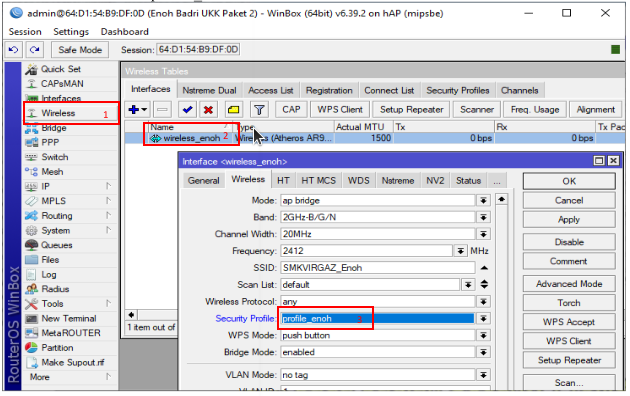Screen dimensions: 630x396
Task: Open Quick Set in sidebar
Action: (x=61, y=69)
